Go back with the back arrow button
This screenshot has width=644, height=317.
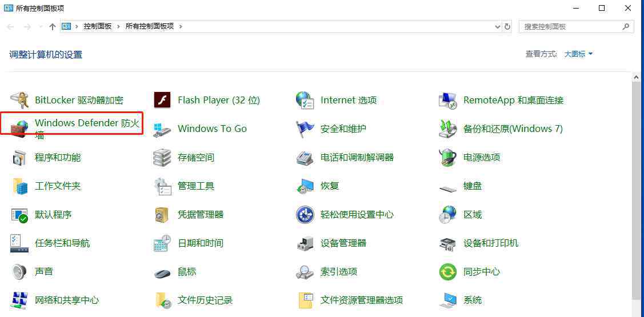(x=11, y=27)
